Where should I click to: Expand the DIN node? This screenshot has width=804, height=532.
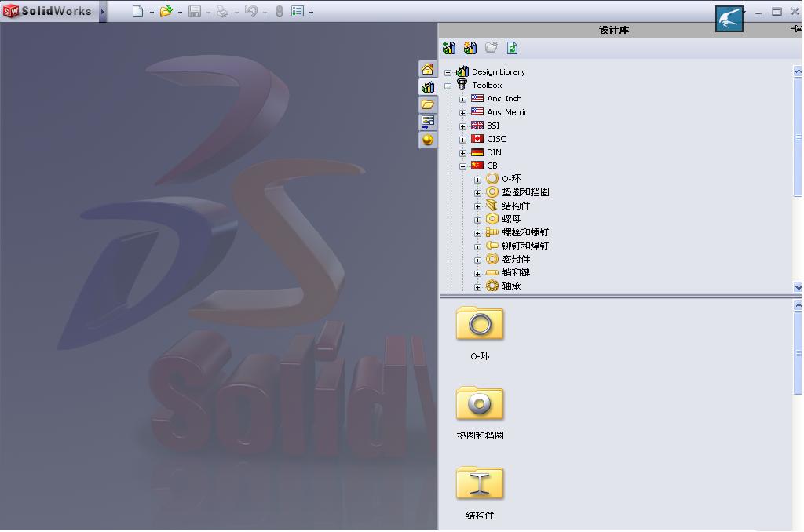pos(463,153)
